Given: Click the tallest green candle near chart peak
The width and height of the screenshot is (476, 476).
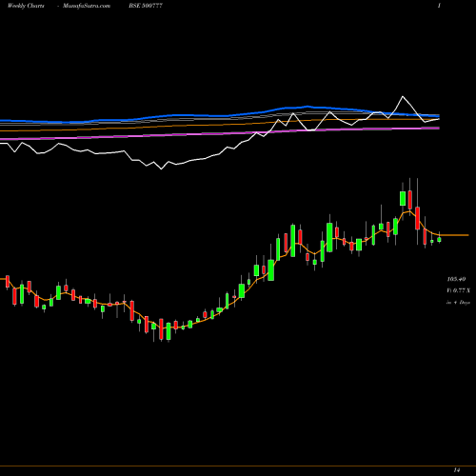Looking at the screenshot, I should pos(403,198).
